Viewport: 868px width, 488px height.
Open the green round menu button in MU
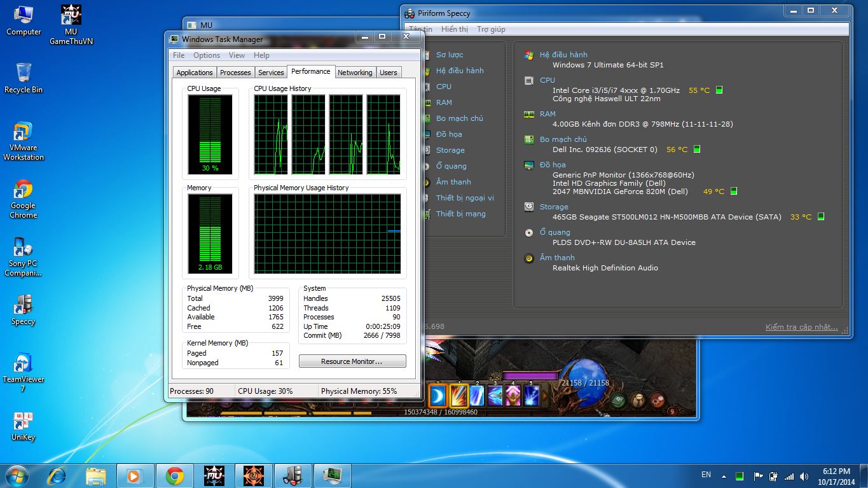618,401
